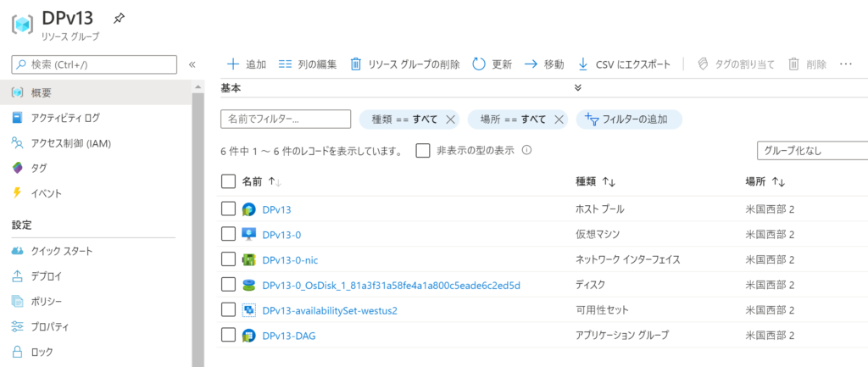Image resolution: width=868 pixels, height=367 pixels.
Task: Open the グループ化なし dropdown
Action: coord(812,151)
